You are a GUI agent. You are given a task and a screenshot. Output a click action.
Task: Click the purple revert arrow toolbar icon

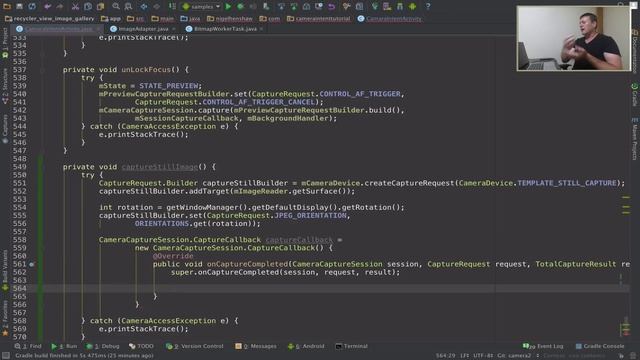click(331, 7)
